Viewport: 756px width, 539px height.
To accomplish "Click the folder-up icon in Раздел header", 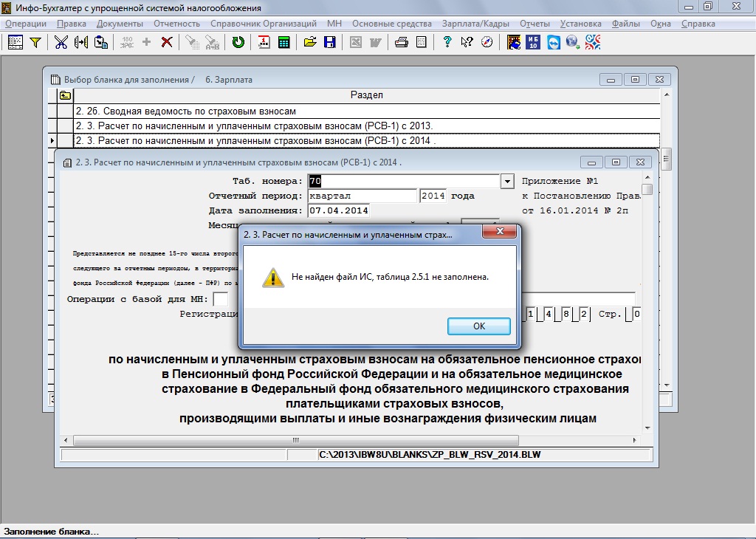I will click(x=65, y=95).
